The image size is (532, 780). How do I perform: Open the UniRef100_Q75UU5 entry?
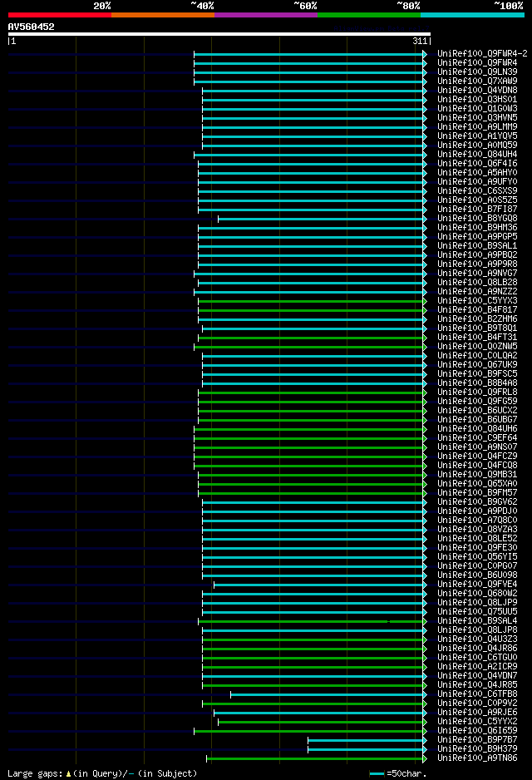point(477,612)
